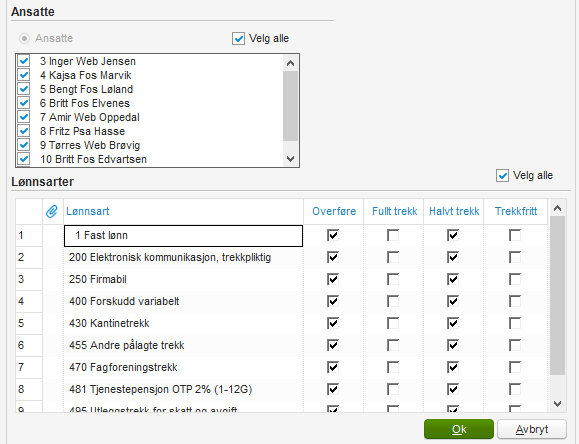
Task: Select the 1 Fast lønn cell
Action: (184, 236)
